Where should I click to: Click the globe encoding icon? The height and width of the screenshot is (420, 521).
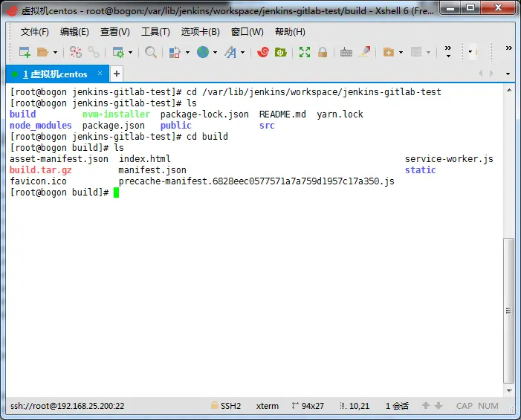click(203, 52)
